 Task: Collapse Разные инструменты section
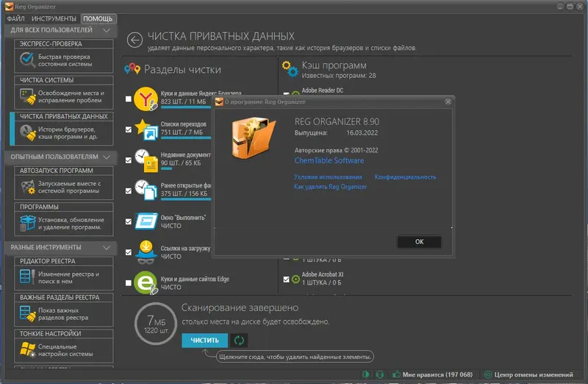(107, 248)
